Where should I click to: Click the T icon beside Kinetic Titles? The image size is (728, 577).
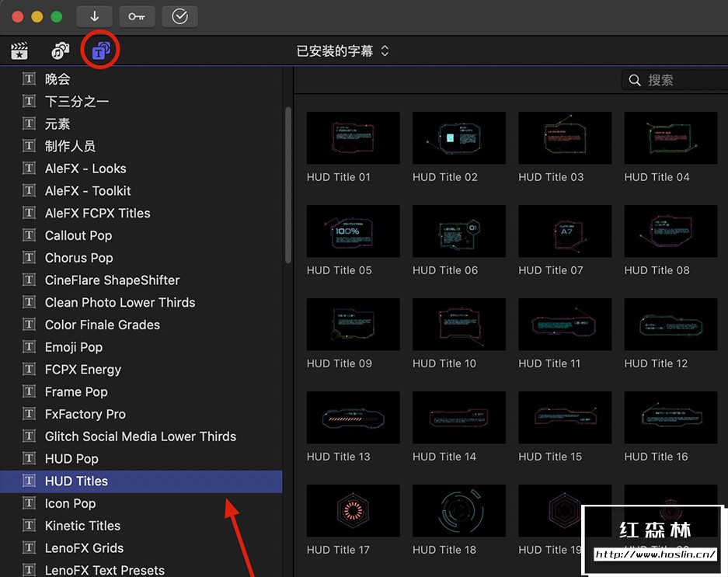(x=29, y=526)
